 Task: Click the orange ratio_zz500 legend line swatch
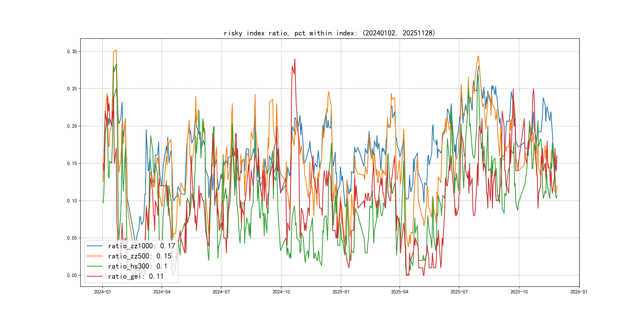point(94,256)
